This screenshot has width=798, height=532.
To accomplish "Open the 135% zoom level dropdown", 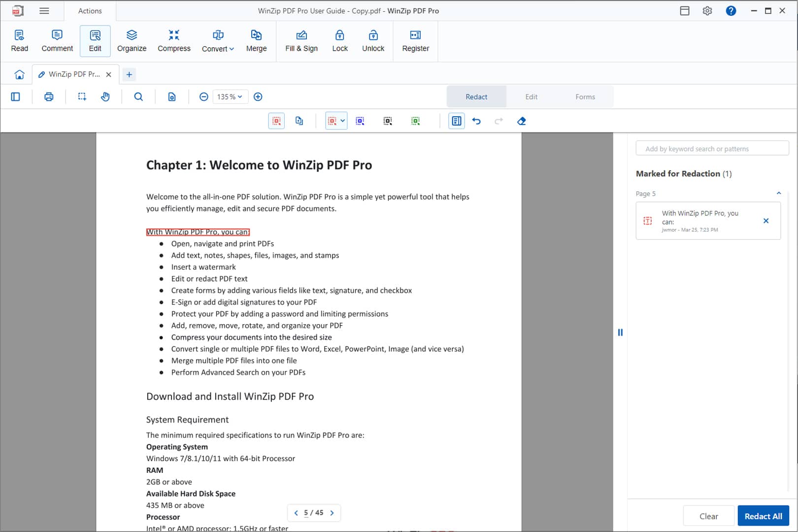I will [230, 97].
